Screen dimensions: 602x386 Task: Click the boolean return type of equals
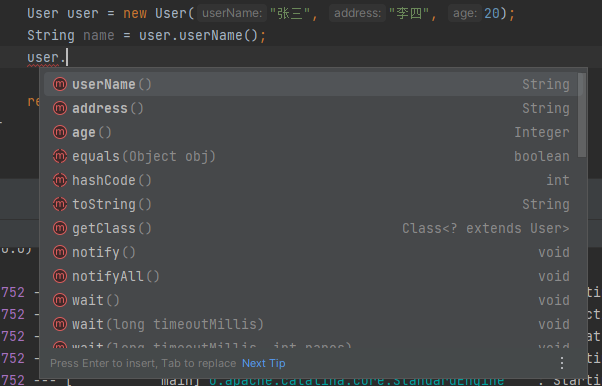542,156
